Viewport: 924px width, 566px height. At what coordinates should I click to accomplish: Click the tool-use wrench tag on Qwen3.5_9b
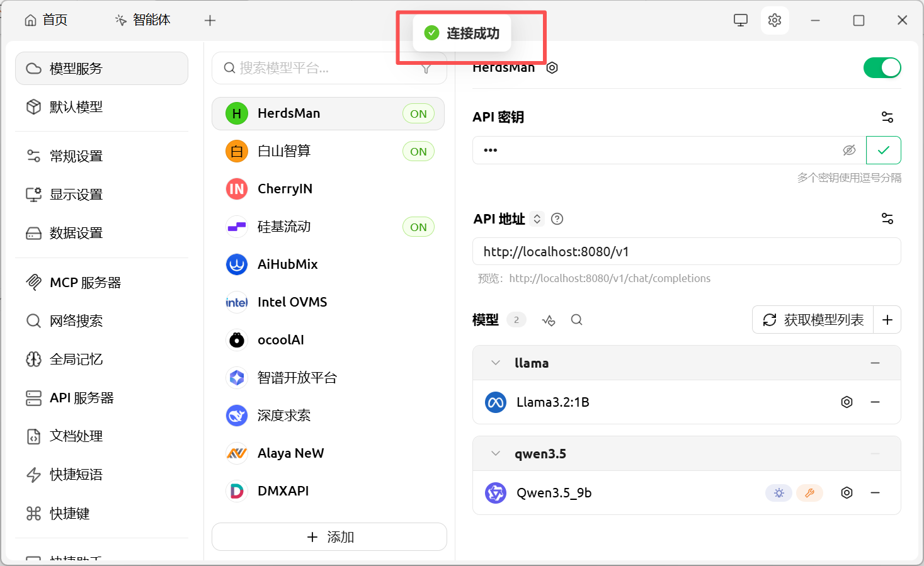coord(810,493)
